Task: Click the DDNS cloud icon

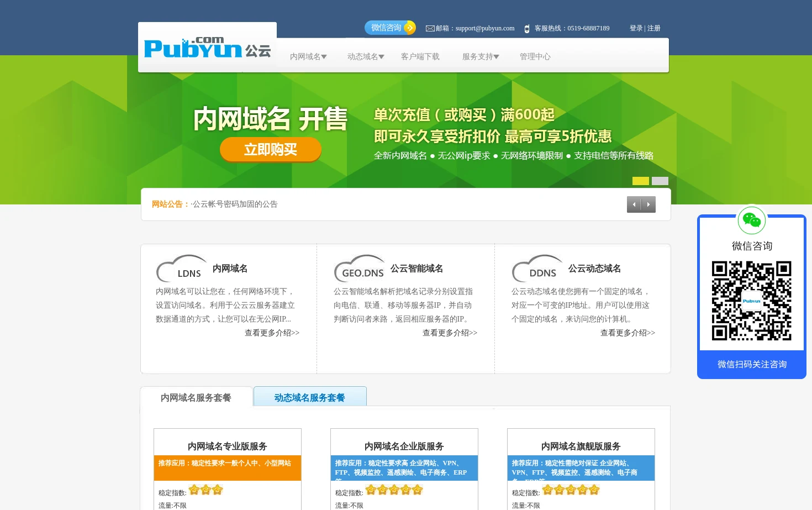Action: [537, 269]
